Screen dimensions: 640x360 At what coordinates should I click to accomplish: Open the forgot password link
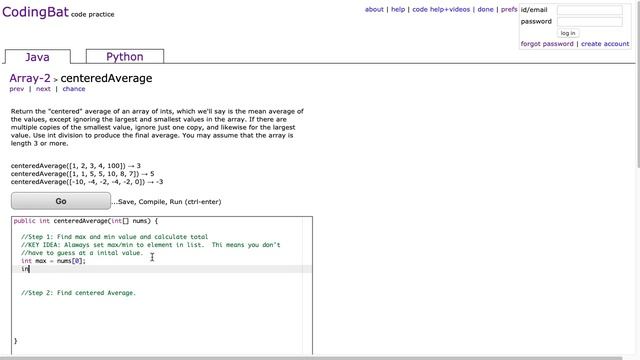tap(547, 44)
